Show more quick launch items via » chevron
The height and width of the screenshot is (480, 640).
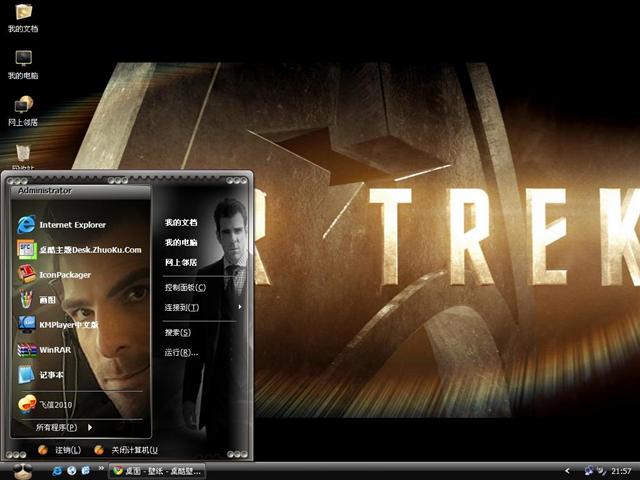[x=101, y=468]
